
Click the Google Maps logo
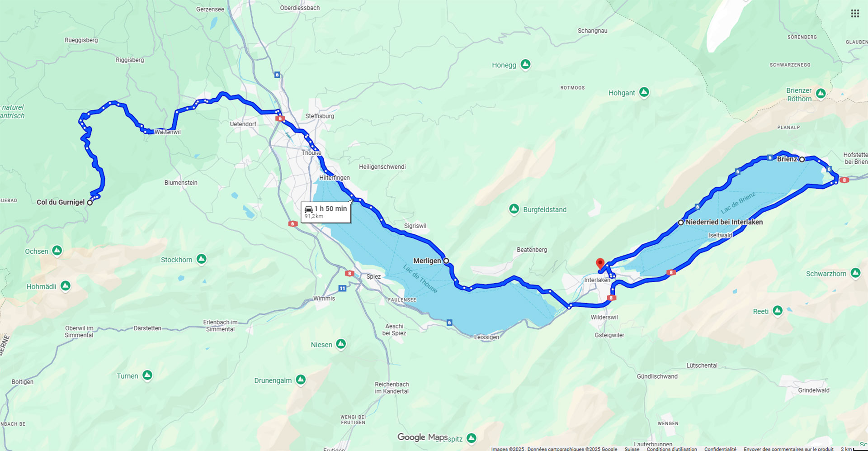[x=422, y=437]
